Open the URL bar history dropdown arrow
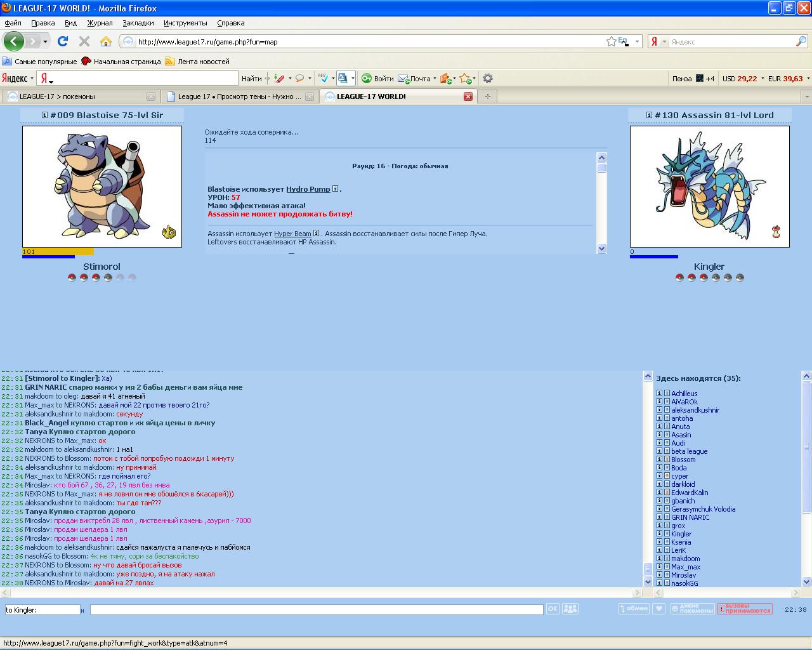This screenshot has width=812, height=650. 637,42
